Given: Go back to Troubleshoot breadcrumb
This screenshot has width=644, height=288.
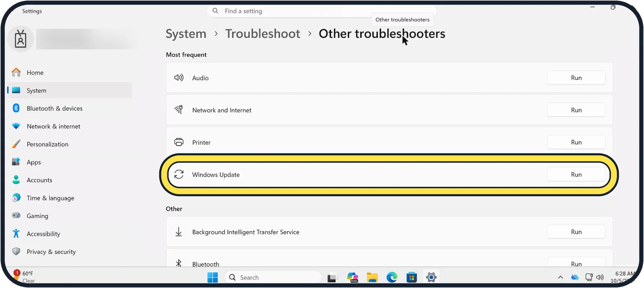Looking at the screenshot, I should pyautogui.click(x=263, y=34).
